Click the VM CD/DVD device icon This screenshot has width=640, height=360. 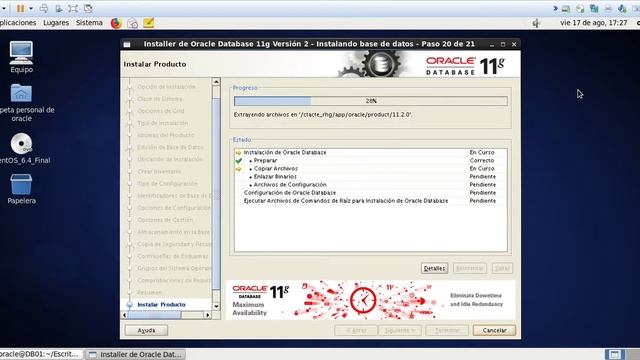click(x=580, y=9)
